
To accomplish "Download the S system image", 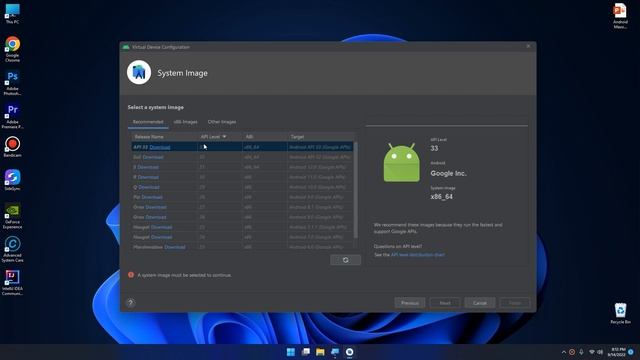I will tap(148, 167).
